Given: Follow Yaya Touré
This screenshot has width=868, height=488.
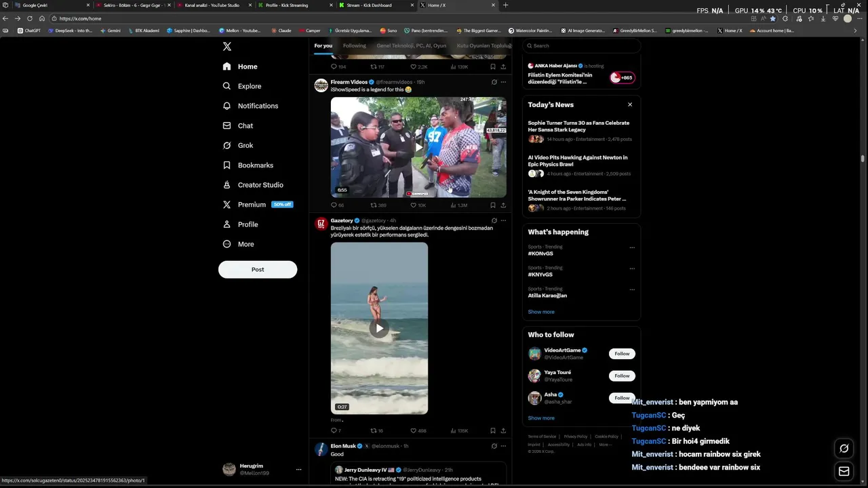Looking at the screenshot, I should (622, 375).
